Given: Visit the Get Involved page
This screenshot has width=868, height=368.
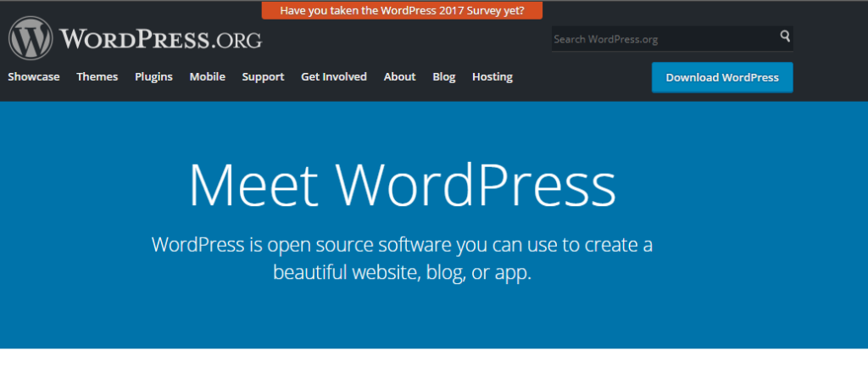Looking at the screenshot, I should [334, 77].
